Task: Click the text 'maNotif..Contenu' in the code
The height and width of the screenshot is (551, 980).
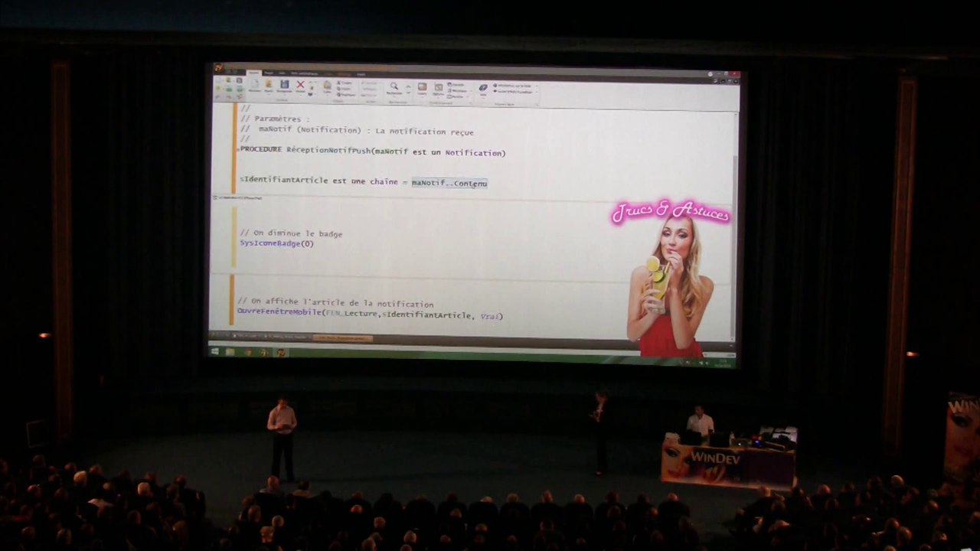Action: coord(449,183)
